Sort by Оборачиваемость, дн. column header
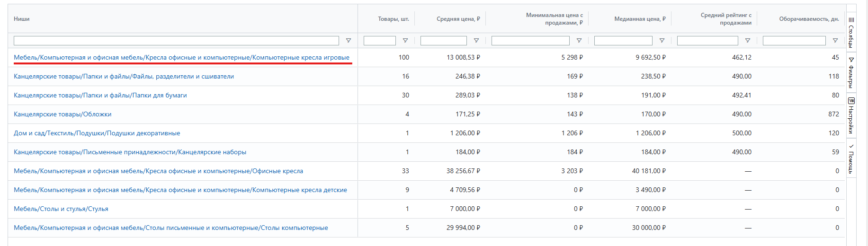 (x=809, y=19)
